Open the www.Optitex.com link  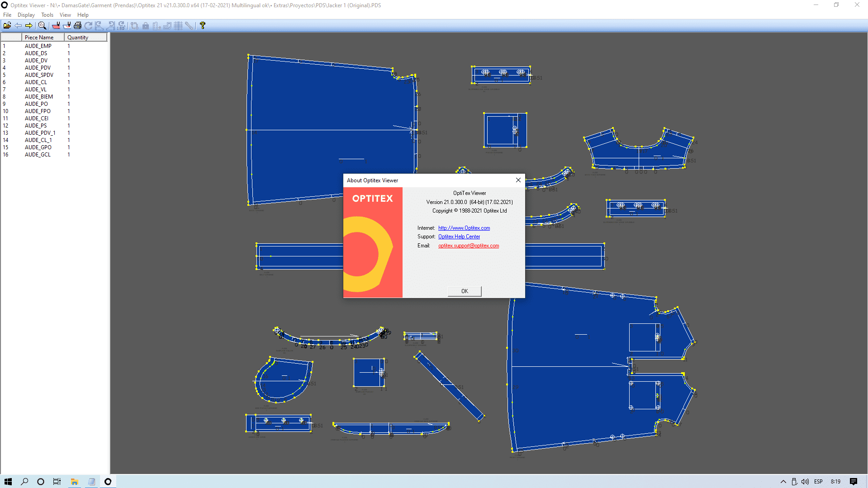point(464,228)
